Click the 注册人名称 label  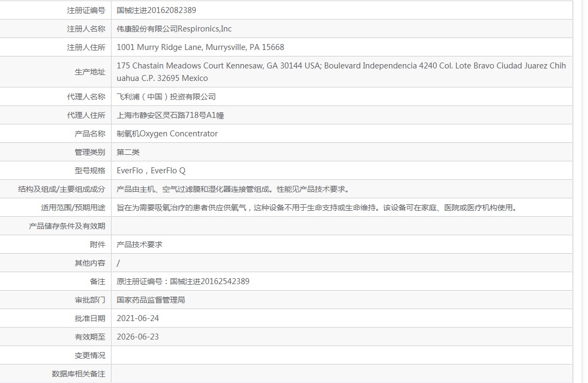click(86, 28)
